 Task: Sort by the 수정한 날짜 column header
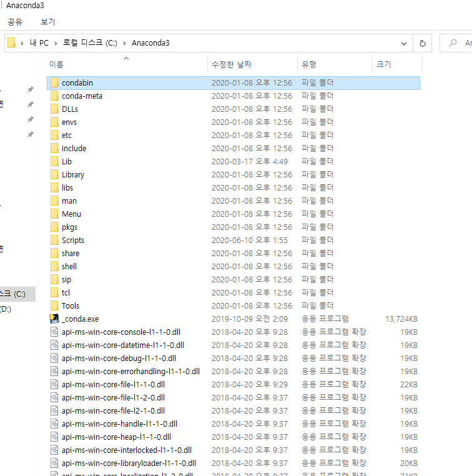(x=232, y=64)
